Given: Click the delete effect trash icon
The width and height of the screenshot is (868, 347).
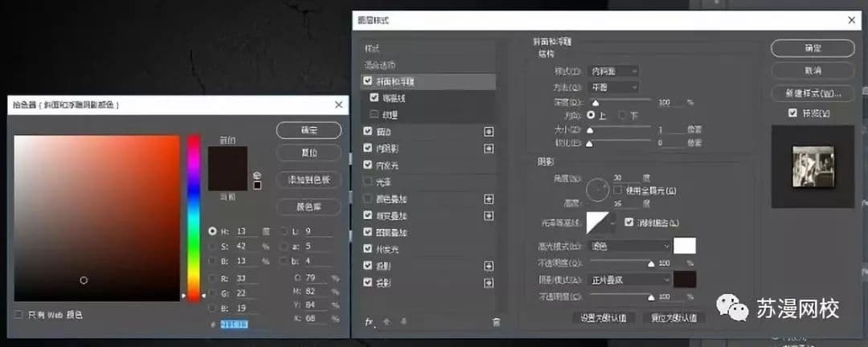Looking at the screenshot, I should click(497, 321).
